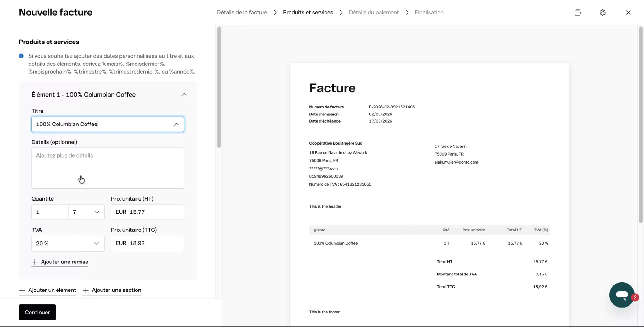Click the plus icon beside Ajouter une section
This screenshot has height=327, width=644.
click(86, 290)
